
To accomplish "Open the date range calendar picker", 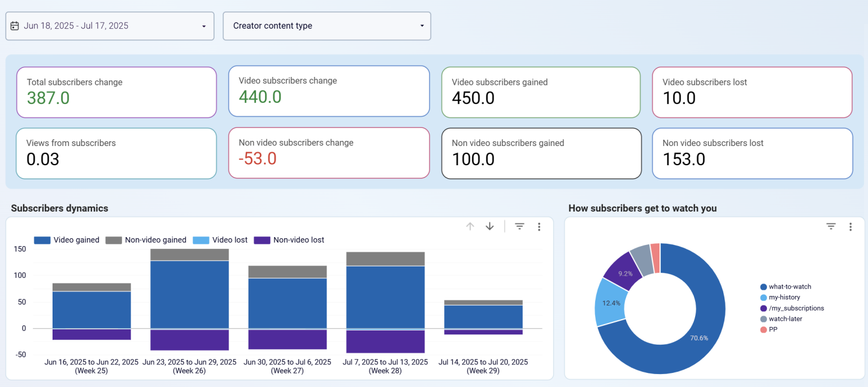I will pyautogui.click(x=110, y=25).
